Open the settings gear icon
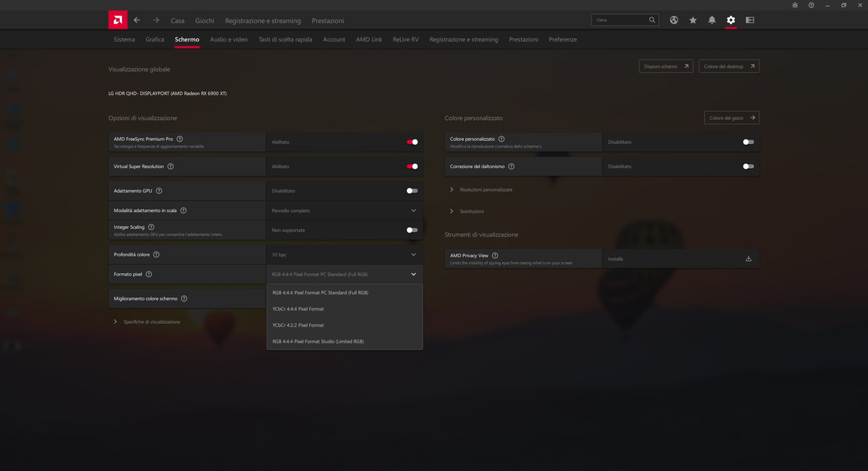Viewport: 868px width, 471px height. point(731,20)
